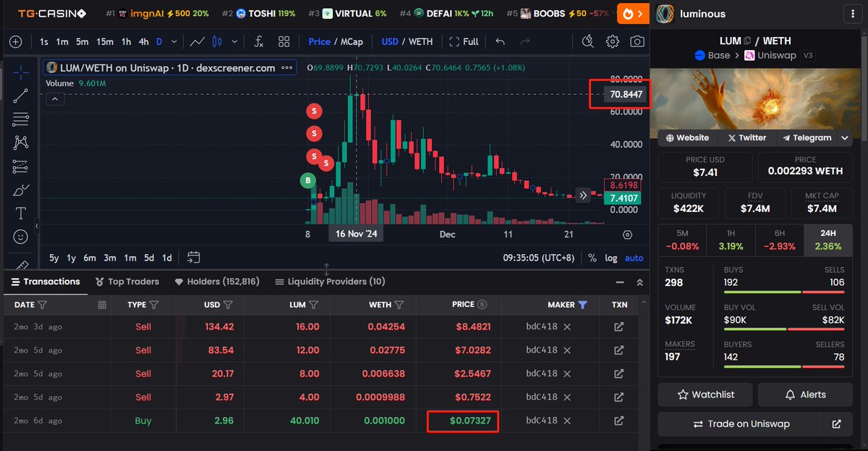868x451 pixels.
Task: Select the crosshair cursor tool
Action: click(20, 72)
